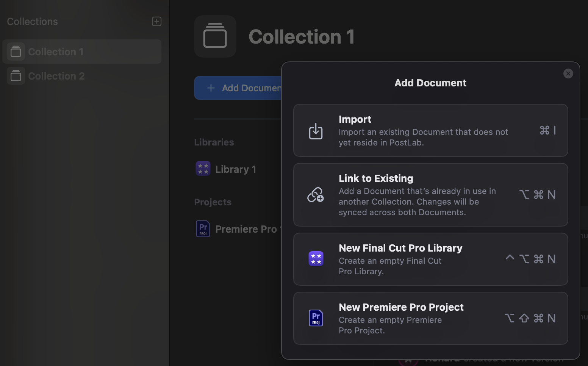588x366 pixels.
Task: Click the Final Cut Pro Library star icon
Action: (316, 259)
